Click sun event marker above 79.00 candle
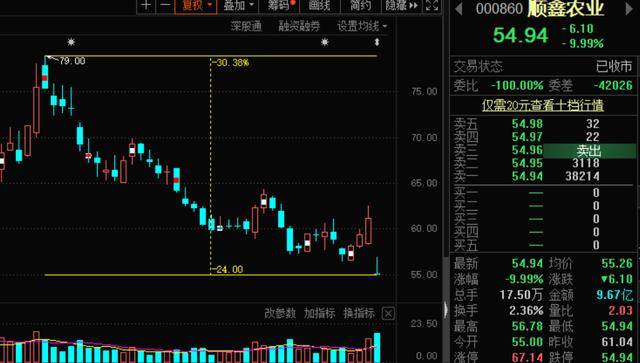This screenshot has width=640, height=363. tap(71, 42)
